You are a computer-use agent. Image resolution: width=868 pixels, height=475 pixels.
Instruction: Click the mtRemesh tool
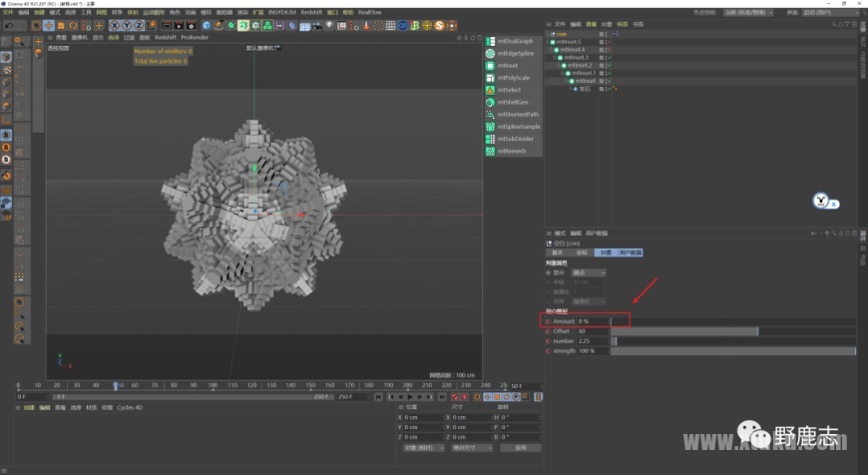click(513, 151)
